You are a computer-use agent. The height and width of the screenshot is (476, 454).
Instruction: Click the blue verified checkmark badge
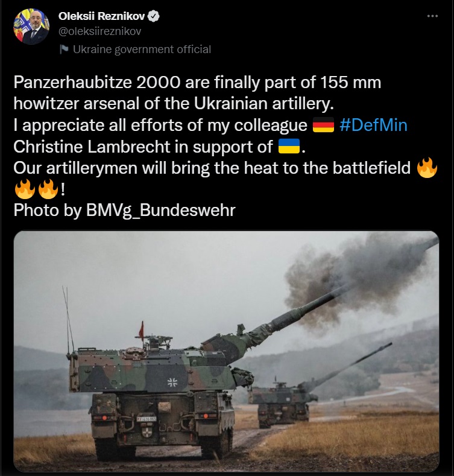154,16
